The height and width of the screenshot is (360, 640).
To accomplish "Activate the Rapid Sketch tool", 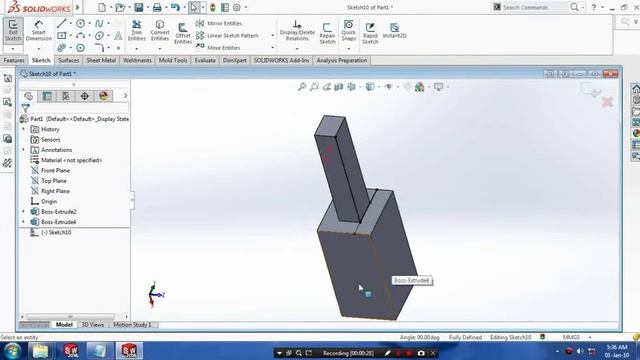I will click(370, 33).
